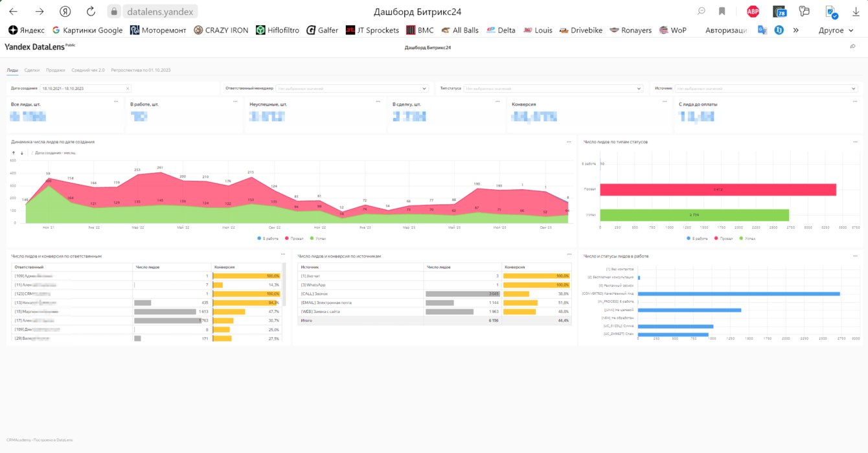Click the share arrow icon in DataLens header
This screenshot has width=868, height=453.
852,47
